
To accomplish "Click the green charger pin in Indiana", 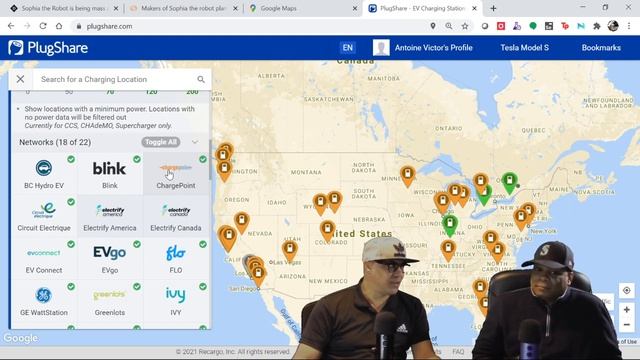I will (450, 225).
